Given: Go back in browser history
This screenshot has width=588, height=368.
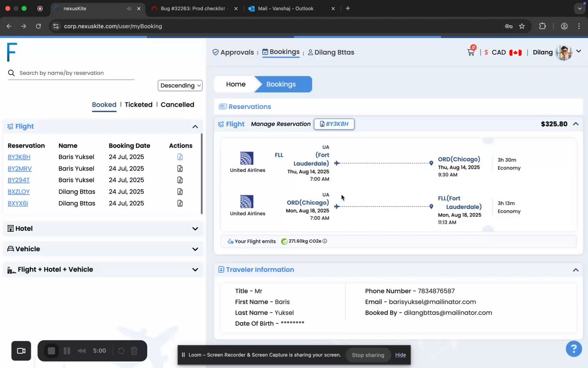Looking at the screenshot, I should 9,26.
